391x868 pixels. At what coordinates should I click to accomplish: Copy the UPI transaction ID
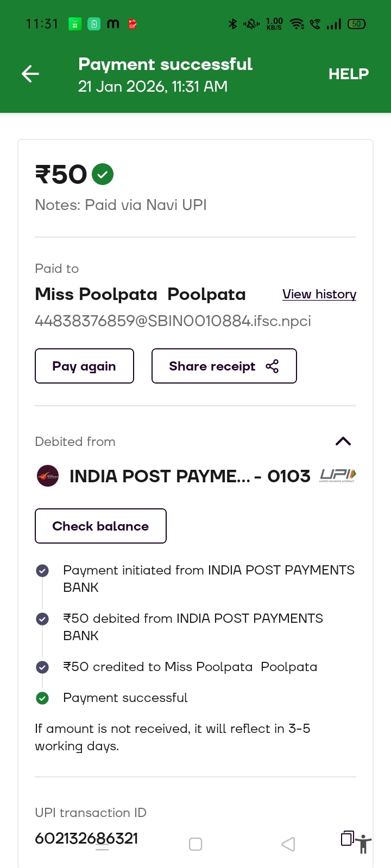pyautogui.click(x=347, y=838)
